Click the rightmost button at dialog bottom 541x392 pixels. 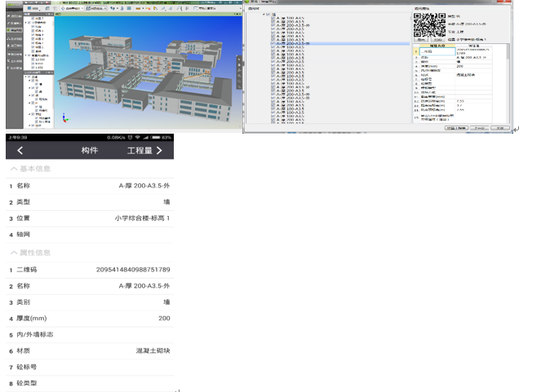pos(499,128)
